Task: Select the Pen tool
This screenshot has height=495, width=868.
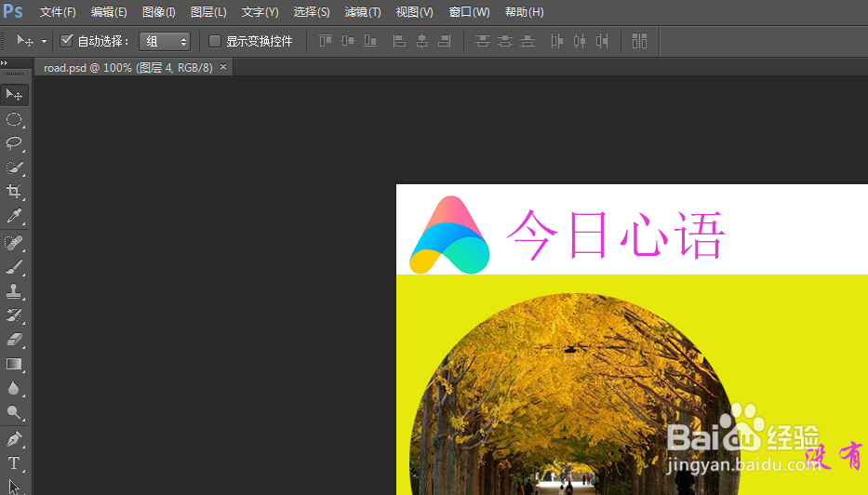Action: (14, 439)
